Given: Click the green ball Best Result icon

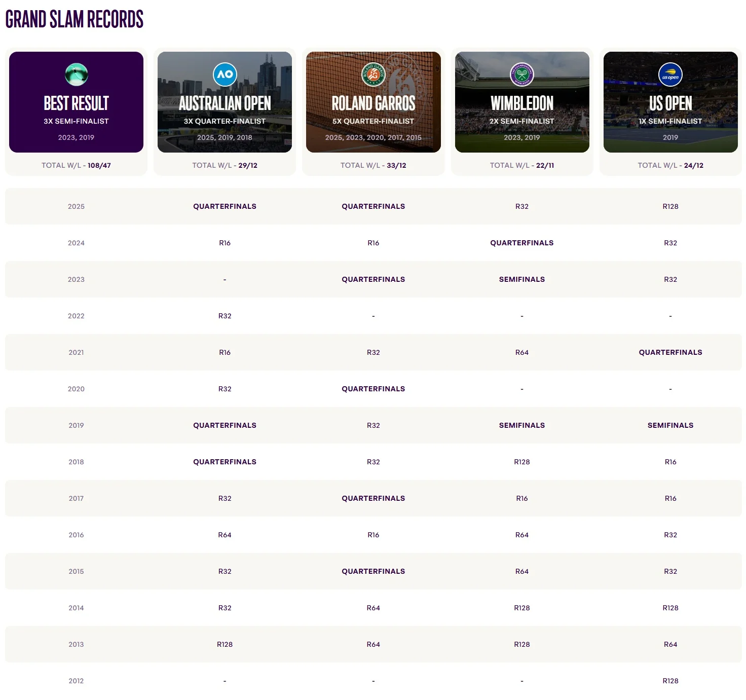Looking at the screenshot, I should [77, 75].
